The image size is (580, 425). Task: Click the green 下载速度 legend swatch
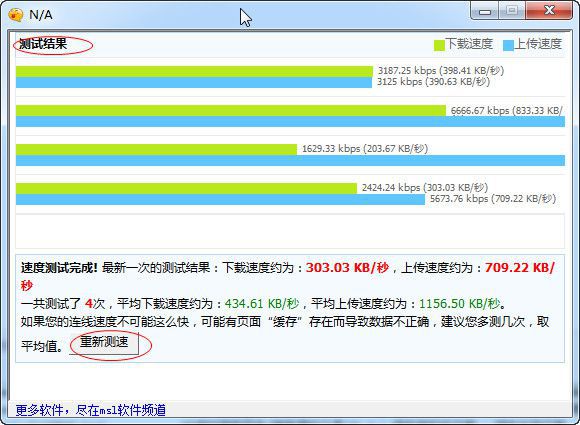[x=439, y=45]
